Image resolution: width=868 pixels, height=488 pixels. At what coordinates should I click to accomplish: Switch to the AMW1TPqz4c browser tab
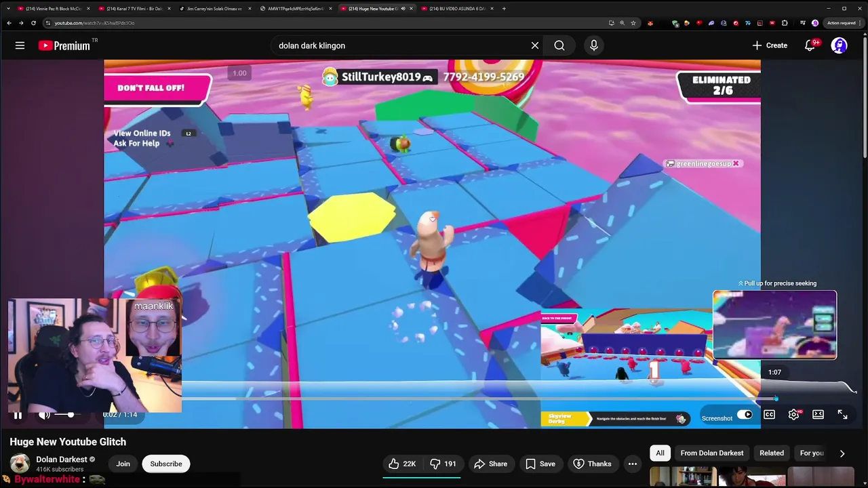click(x=295, y=9)
